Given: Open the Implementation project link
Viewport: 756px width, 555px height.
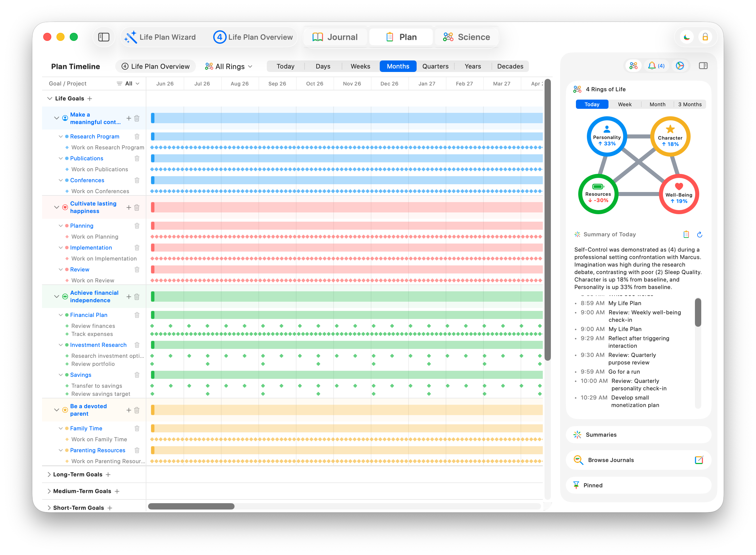Looking at the screenshot, I should click(x=91, y=248).
